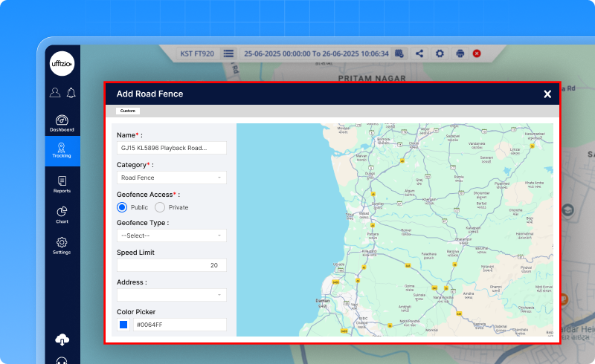Click the notification bell icon
This screenshot has width=595, height=364.
click(71, 93)
